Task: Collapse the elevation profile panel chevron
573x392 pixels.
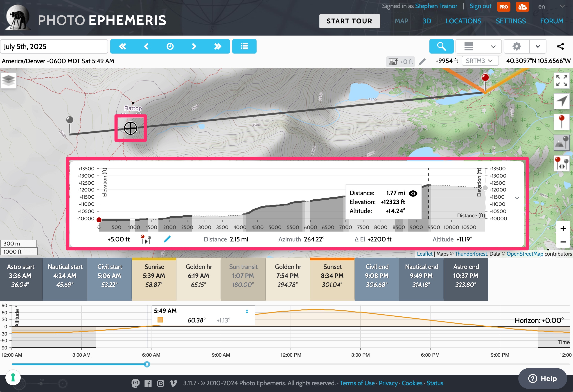Action: pos(517,198)
